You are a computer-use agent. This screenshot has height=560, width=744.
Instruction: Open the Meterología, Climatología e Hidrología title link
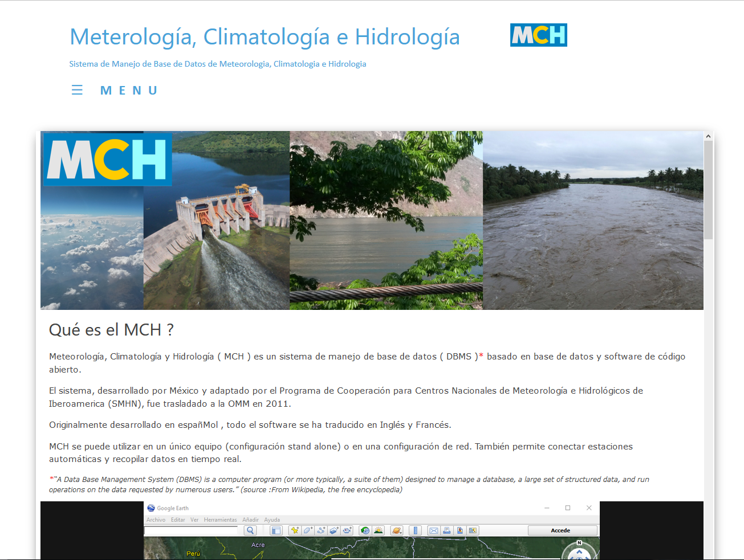click(265, 37)
